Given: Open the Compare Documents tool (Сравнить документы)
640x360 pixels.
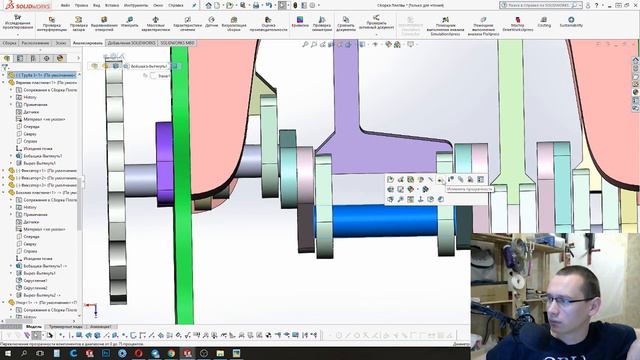Looking at the screenshot, I should pos(345,24).
